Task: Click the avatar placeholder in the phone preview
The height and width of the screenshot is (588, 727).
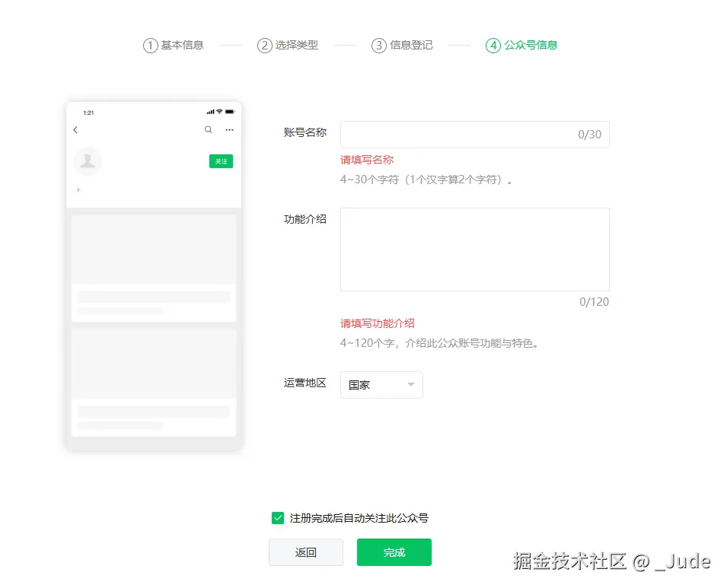Action: pos(88,161)
